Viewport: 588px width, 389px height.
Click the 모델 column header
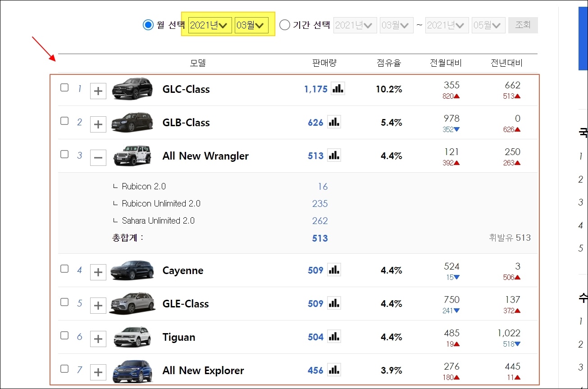[198, 63]
